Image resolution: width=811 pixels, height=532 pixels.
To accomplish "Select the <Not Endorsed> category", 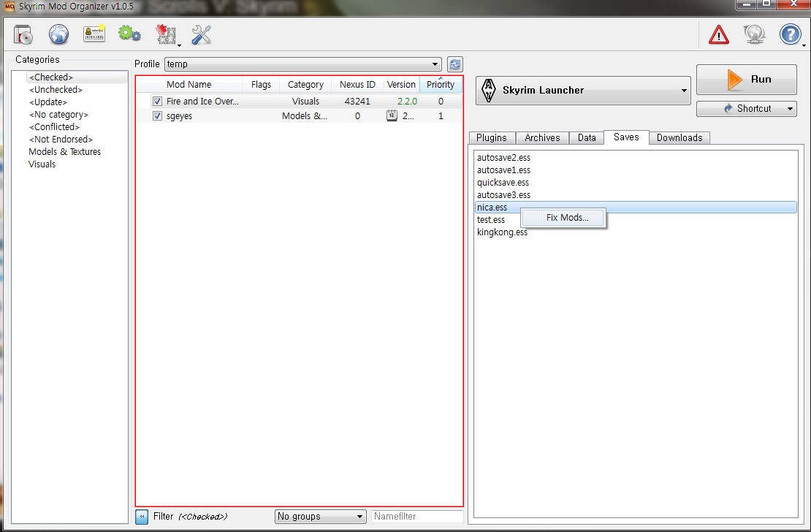I will [x=61, y=139].
